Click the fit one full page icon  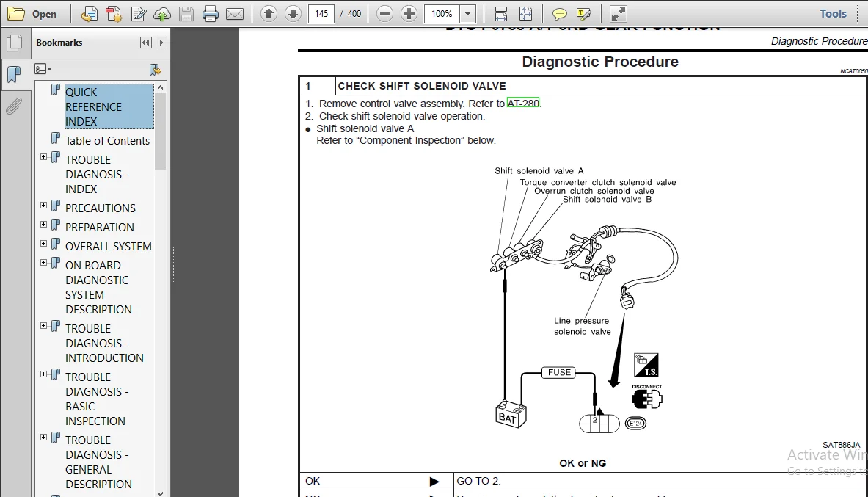[525, 14]
